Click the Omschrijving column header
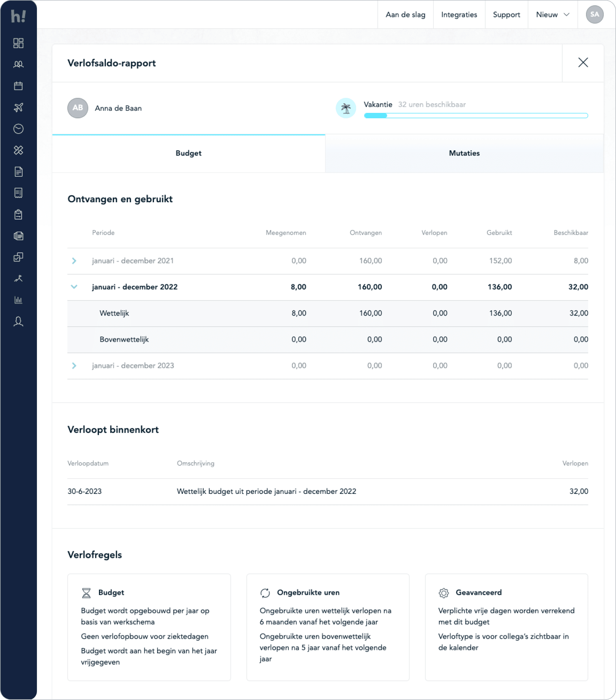This screenshot has width=616, height=700. (x=196, y=463)
